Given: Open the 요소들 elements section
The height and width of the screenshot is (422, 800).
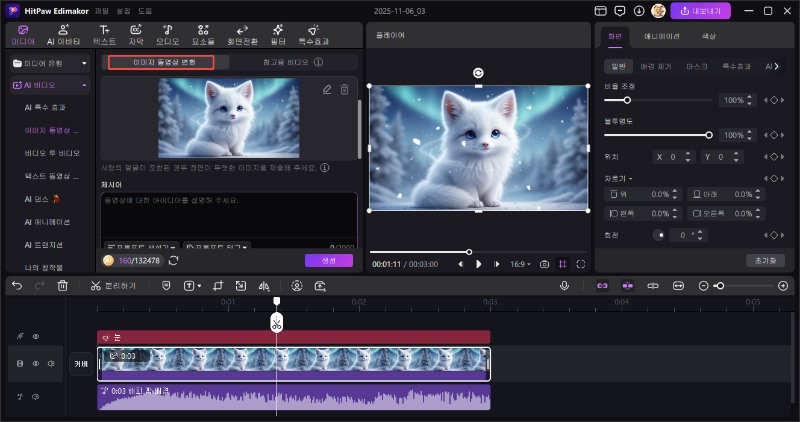Looking at the screenshot, I should pyautogui.click(x=203, y=35).
